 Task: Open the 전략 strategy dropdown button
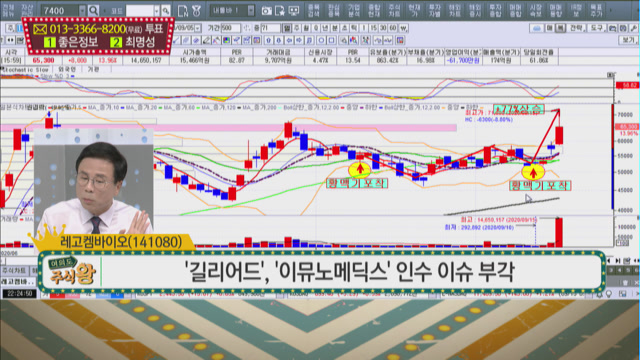pyautogui.click(x=577, y=28)
